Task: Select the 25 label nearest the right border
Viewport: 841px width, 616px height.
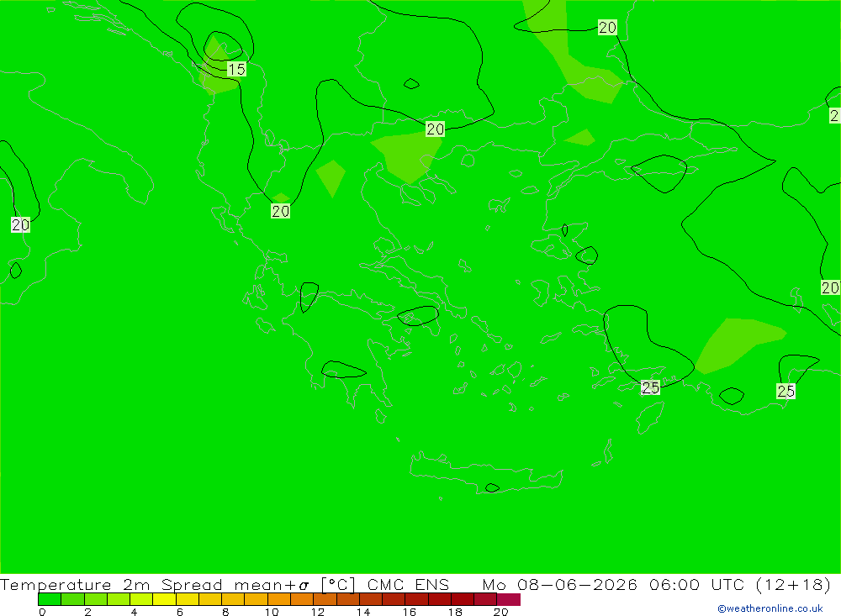Action: point(785,391)
